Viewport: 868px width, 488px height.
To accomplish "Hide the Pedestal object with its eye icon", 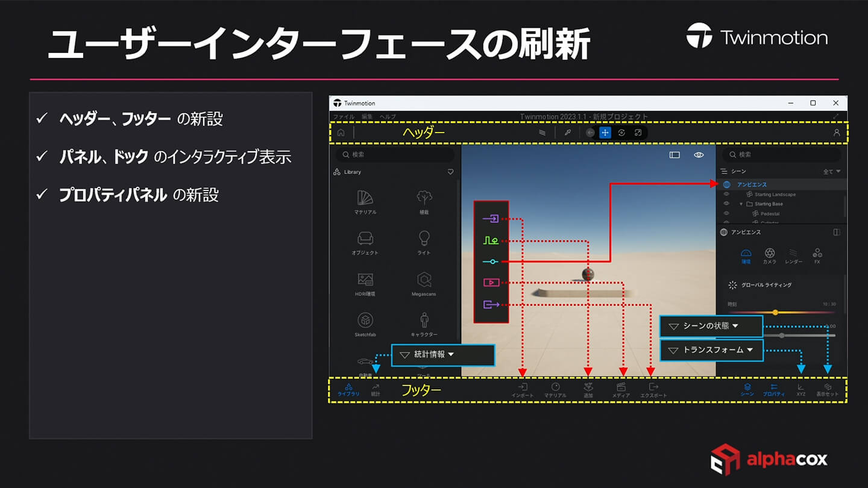I will click(x=726, y=213).
